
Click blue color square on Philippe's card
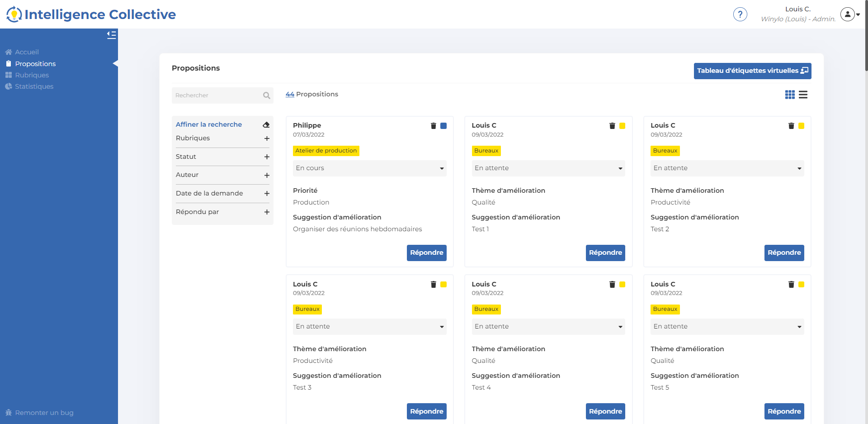443,126
